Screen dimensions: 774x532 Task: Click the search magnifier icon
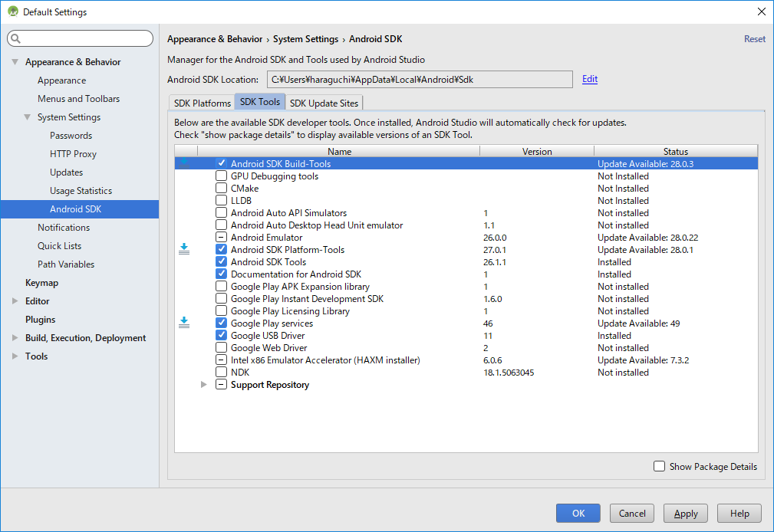coord(16,38)
